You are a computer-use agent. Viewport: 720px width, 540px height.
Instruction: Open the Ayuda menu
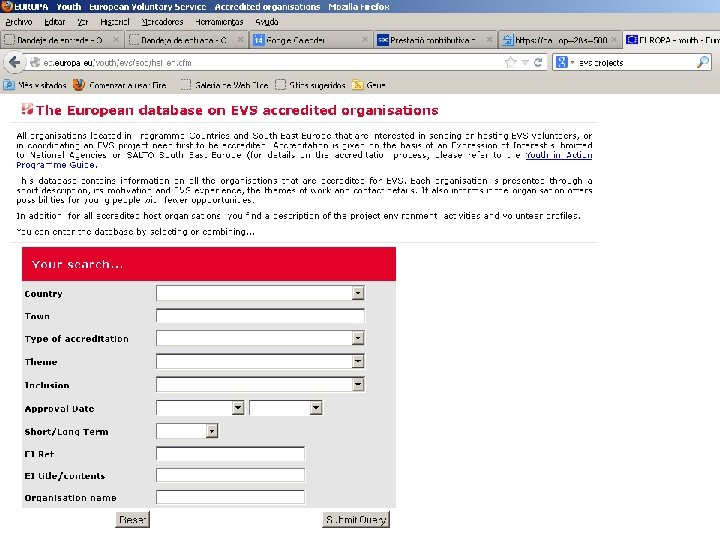point(267,22)
